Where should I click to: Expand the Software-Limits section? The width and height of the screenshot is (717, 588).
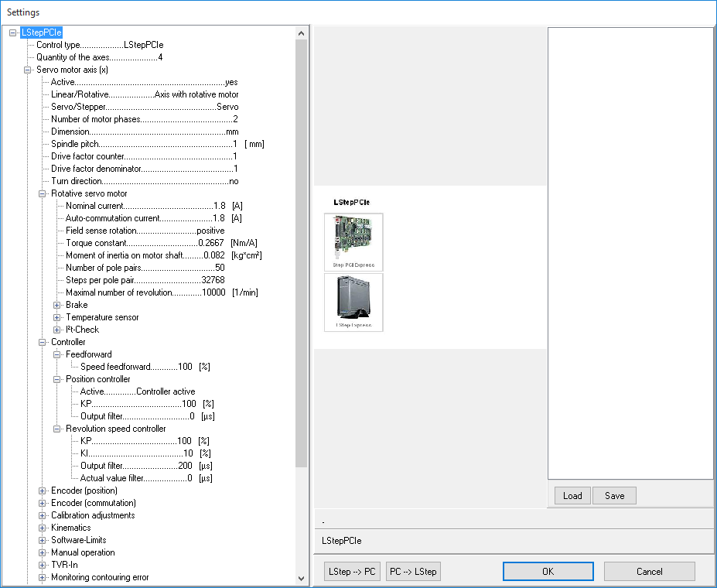click(x=43, y=540)
